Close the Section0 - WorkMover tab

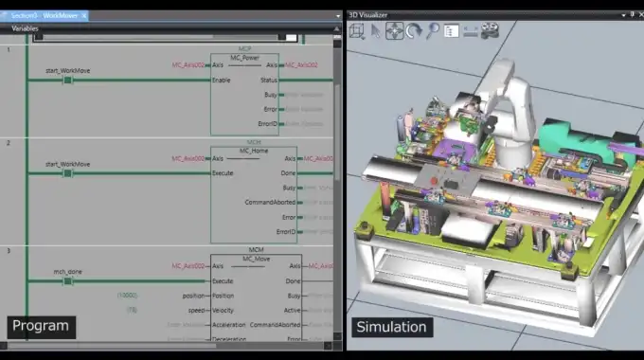click(x=83, y=15)
